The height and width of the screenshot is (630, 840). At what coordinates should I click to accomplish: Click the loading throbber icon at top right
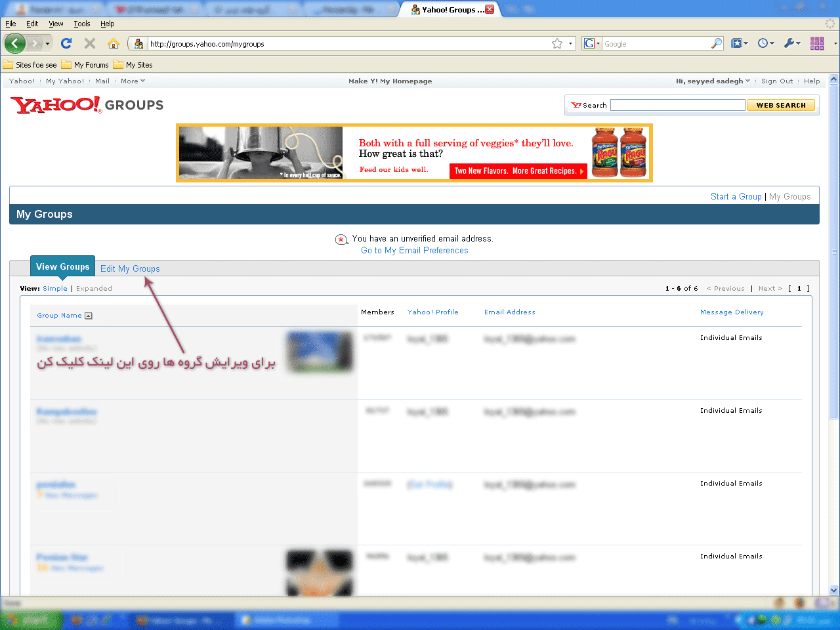(x=830, y=24)
